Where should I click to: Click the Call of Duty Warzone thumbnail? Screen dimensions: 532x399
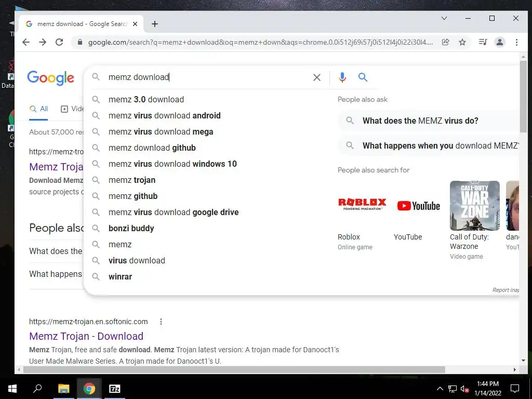coord(475,206)
